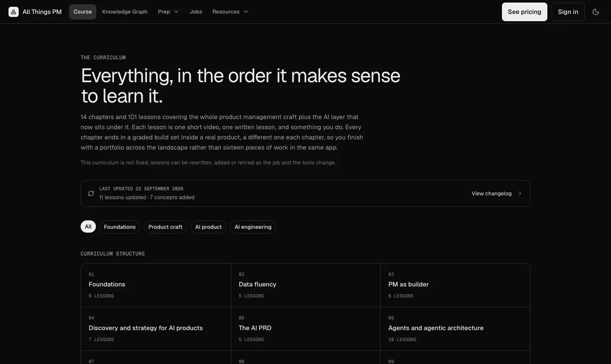Open chapter 01 Foundations card
The height and width of the screenshot is (364, 611).
coord(156,285)
